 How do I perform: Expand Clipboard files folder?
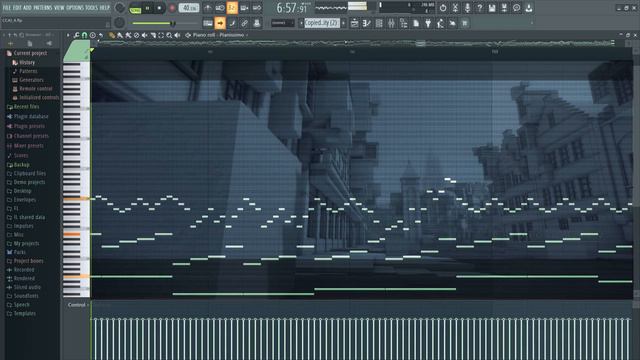tap(27, 173)
